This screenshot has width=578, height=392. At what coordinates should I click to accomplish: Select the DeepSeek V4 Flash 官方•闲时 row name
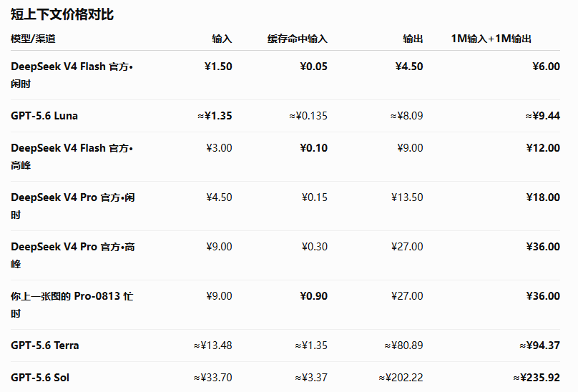pyautogui.click(x=72, y=75)
